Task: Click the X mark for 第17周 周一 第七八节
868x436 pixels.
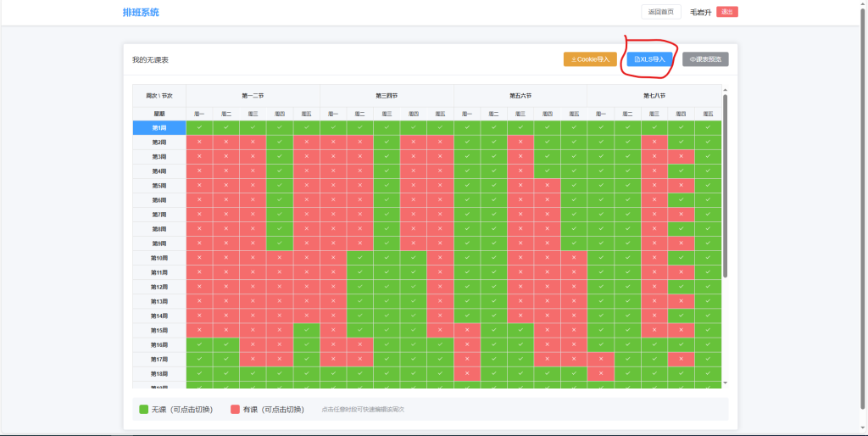Action: pyautogui.click(x=600, y=359)
